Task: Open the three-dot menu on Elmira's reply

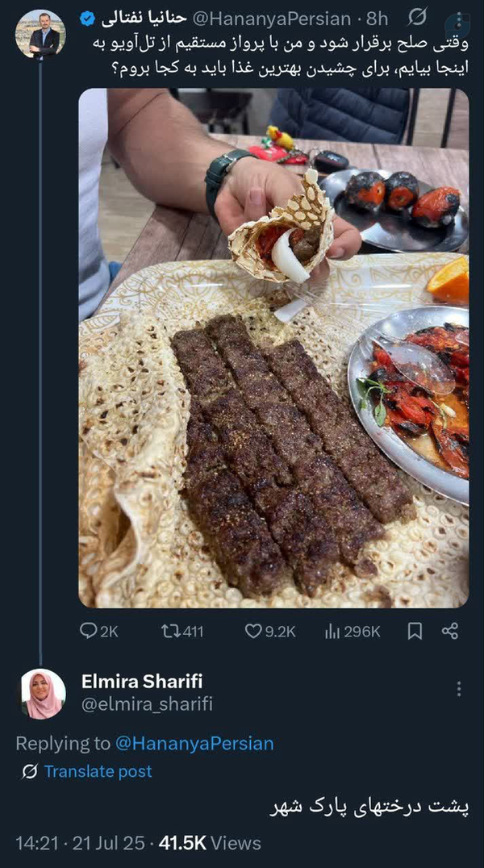Action: (458, 688)
